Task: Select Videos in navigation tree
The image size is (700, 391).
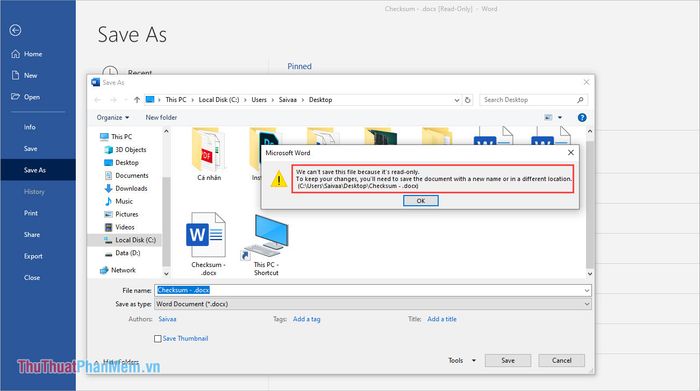Action: pos(119,227)
